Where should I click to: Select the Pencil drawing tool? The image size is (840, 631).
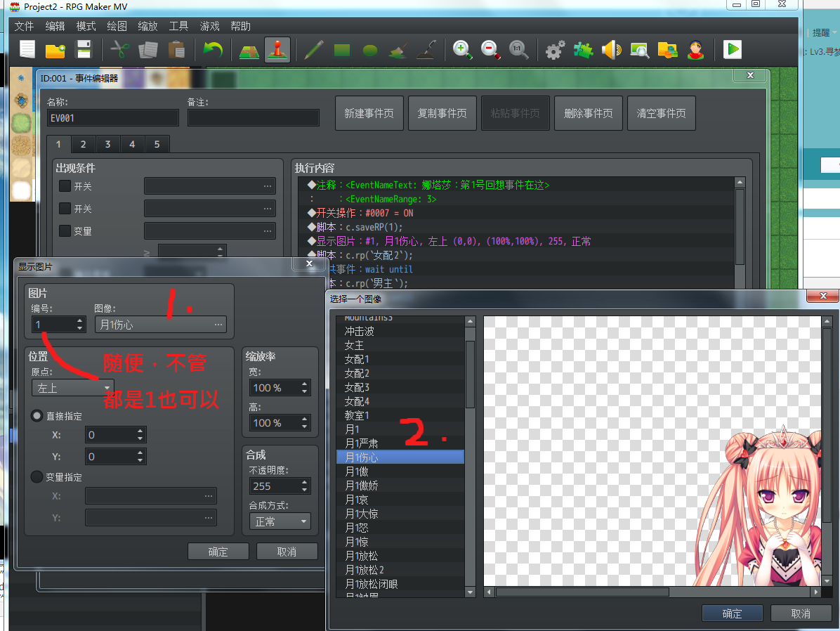(x=314, y=50)
